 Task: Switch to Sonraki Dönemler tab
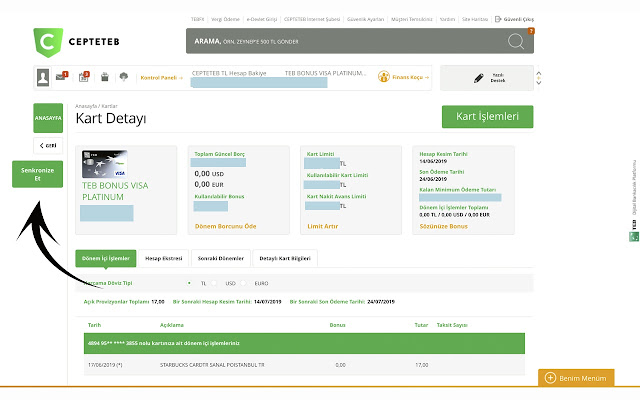(x=221, y=258)
